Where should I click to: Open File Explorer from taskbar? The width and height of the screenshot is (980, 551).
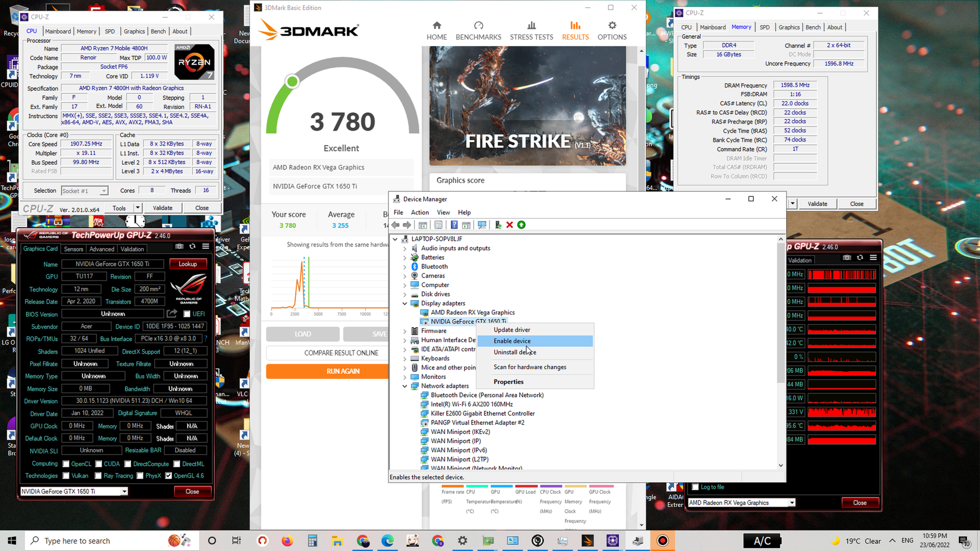[x=337, y=541]
